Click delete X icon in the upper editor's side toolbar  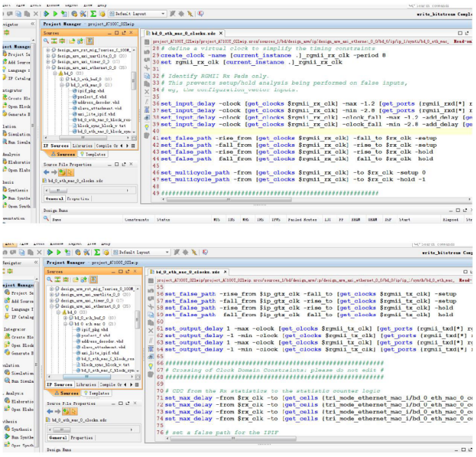[145, 91]
